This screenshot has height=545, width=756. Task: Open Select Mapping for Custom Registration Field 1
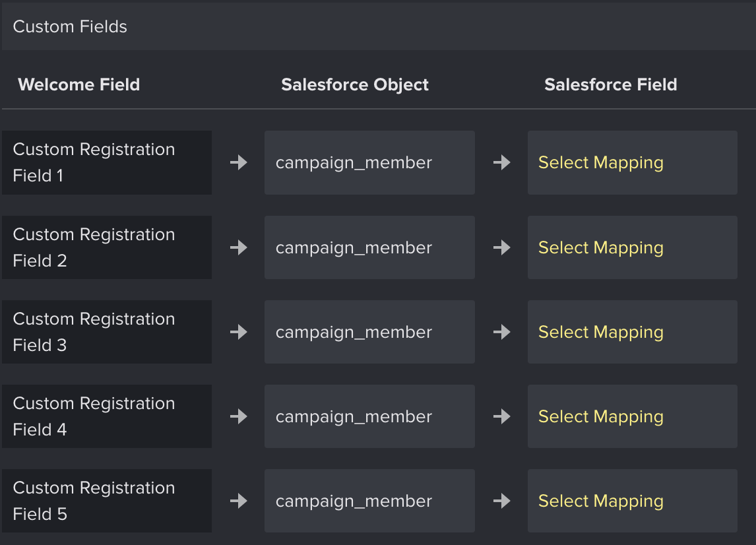(x=632, y=162)
